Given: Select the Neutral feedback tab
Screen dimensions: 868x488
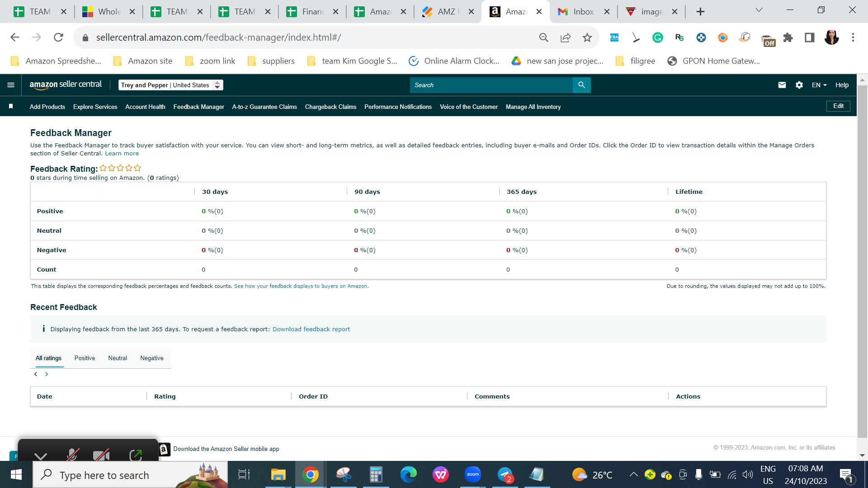Looking at the screenshot, I should (118, 358).
